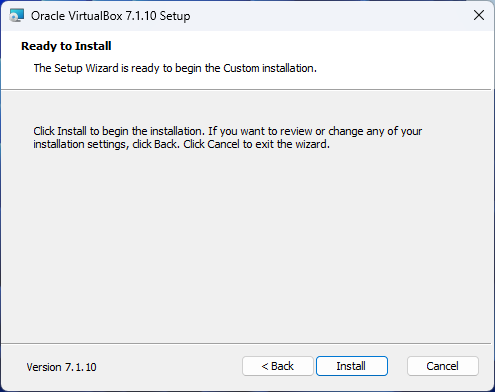Click the word 'Cancel' in the instruction paragraph
Viewport: 495px width, 392px height.
pos(223,144)
